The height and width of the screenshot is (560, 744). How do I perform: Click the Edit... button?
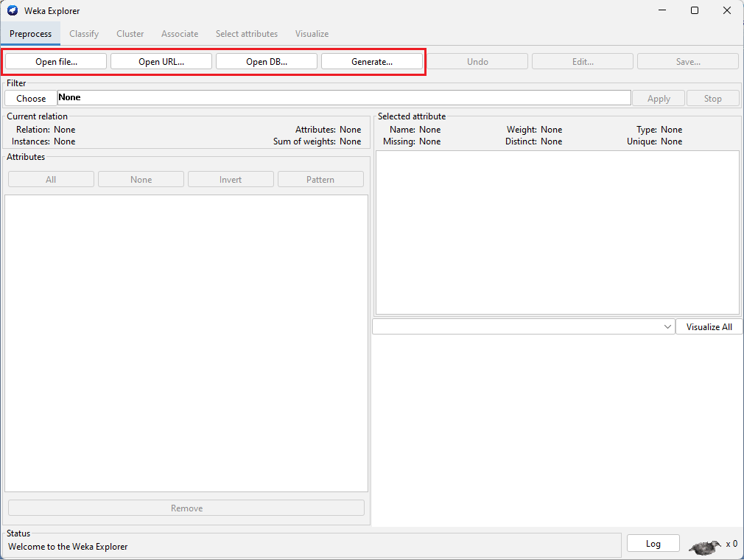coord(583,62)
